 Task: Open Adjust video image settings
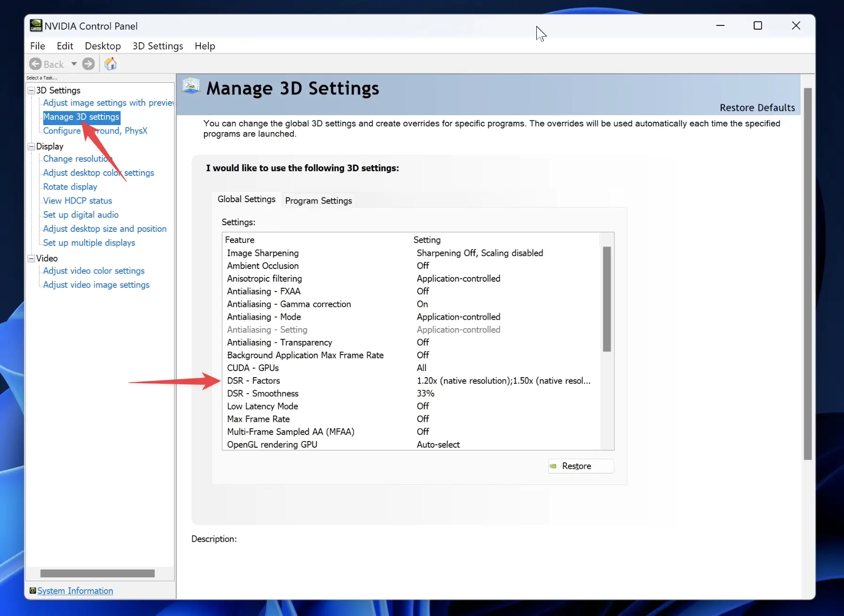pos(96,285)
